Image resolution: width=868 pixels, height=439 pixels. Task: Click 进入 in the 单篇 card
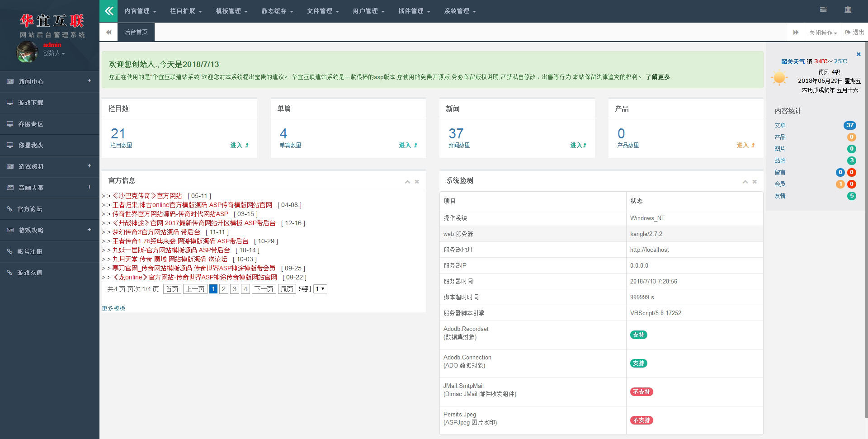coord(408,145)
